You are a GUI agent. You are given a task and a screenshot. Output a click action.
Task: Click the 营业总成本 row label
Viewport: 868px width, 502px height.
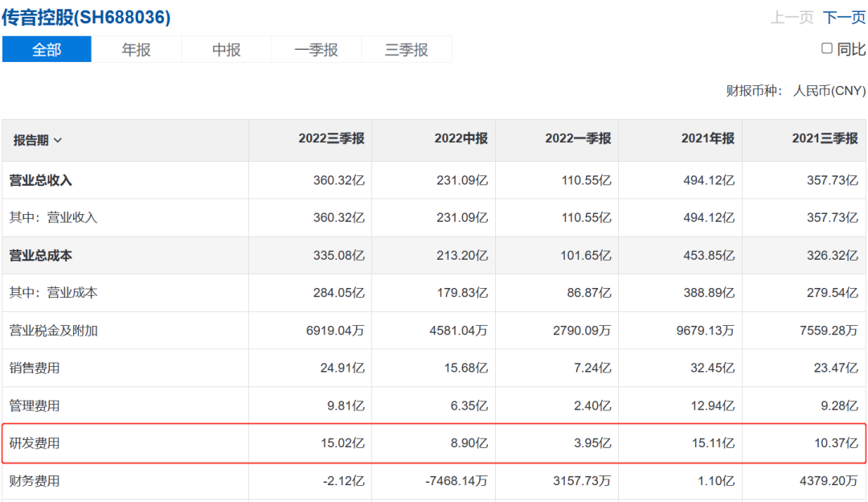[40, 255]
